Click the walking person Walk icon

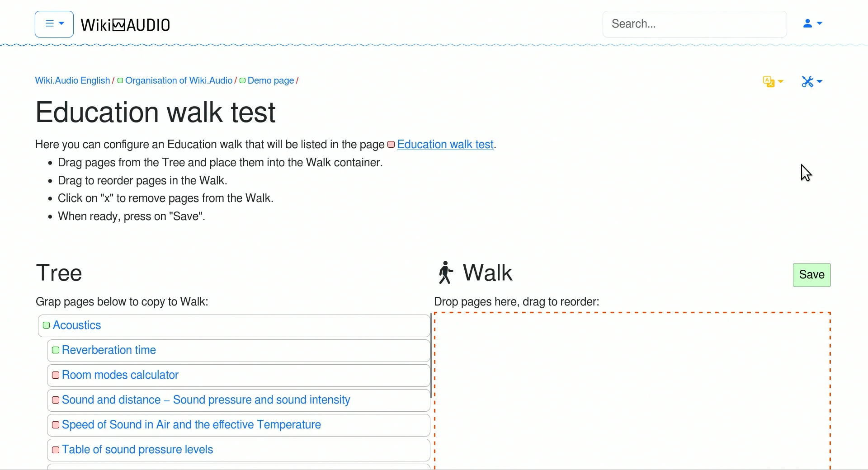pos(446,273)
